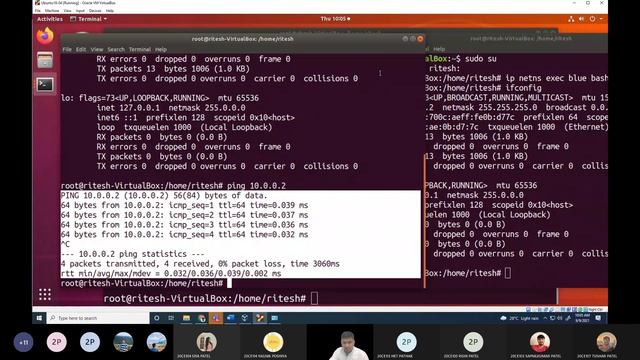Open front terminal's Search menu
This screenshot has width=640, height=360.
coord(116,49)
